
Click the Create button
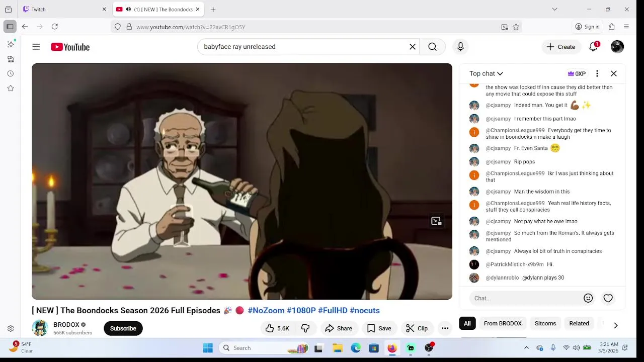tap(561, 47)
